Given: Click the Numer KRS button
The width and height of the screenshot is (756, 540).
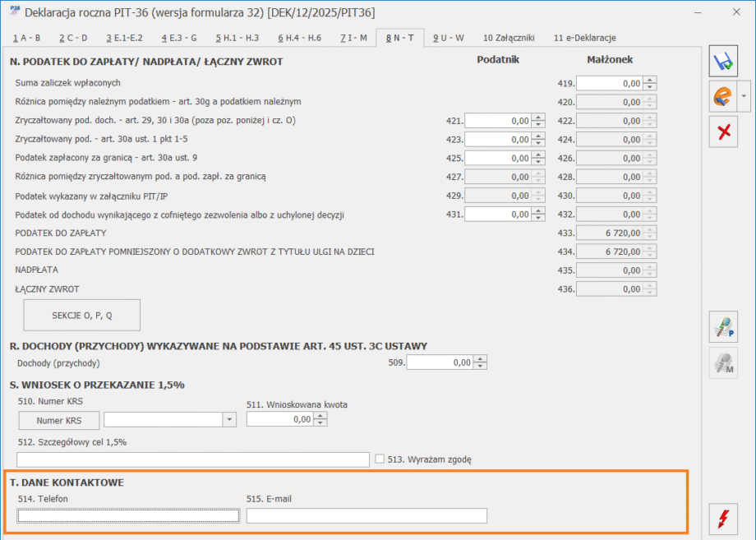Looking at the screenshot, I should (59, 421).
